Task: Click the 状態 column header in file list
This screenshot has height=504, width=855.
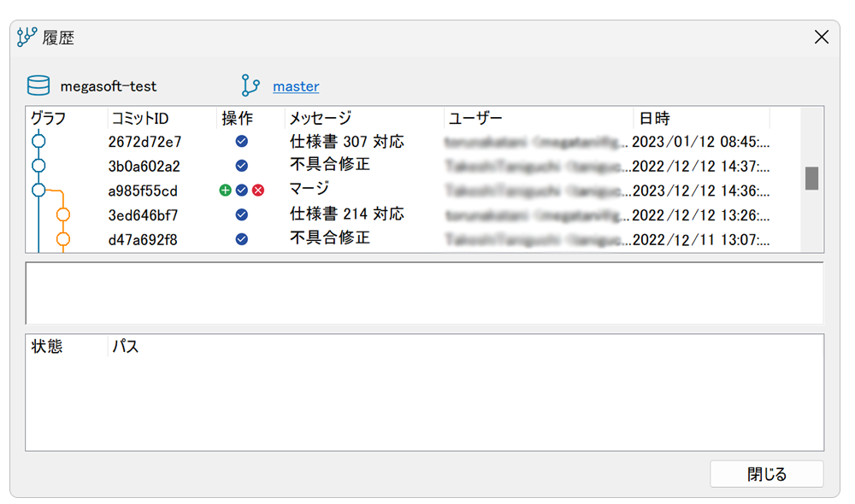Action: click(x=47, y=346)
